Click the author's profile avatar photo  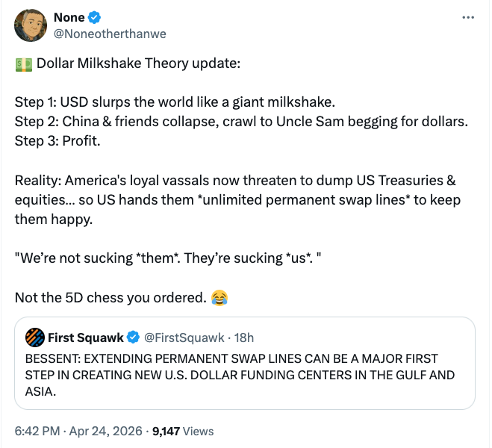(x=31, y=26)
